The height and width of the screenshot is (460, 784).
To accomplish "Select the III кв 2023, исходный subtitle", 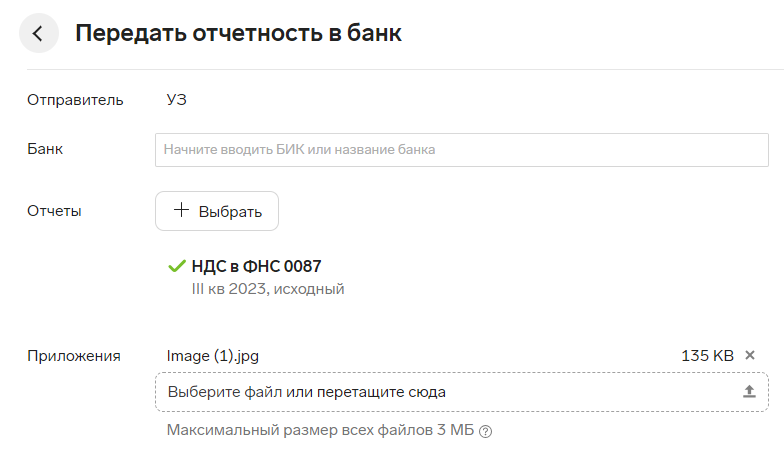I will pyautogui.click(x=268, y=289).
